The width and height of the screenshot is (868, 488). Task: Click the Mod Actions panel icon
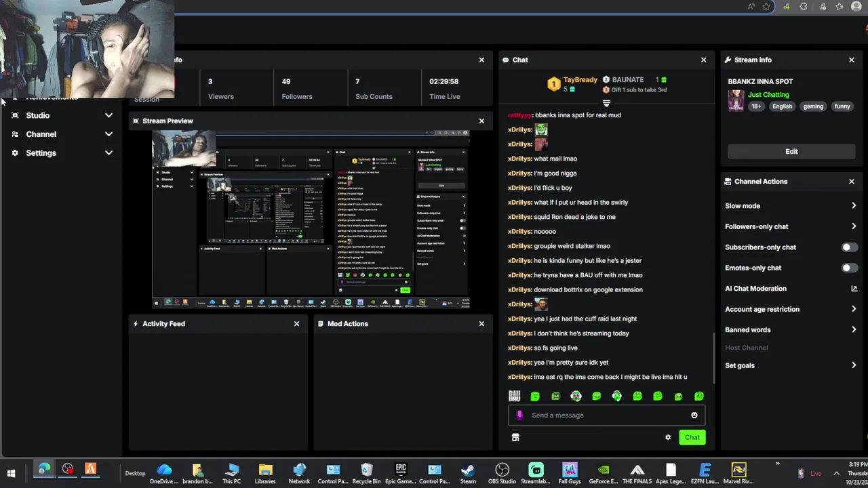tap(321, 324)
